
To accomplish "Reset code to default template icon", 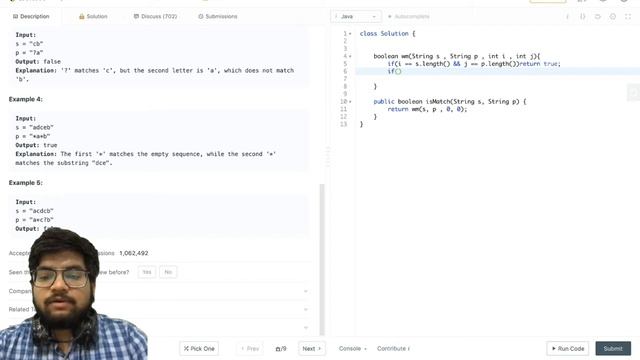I will click(598, 16).
